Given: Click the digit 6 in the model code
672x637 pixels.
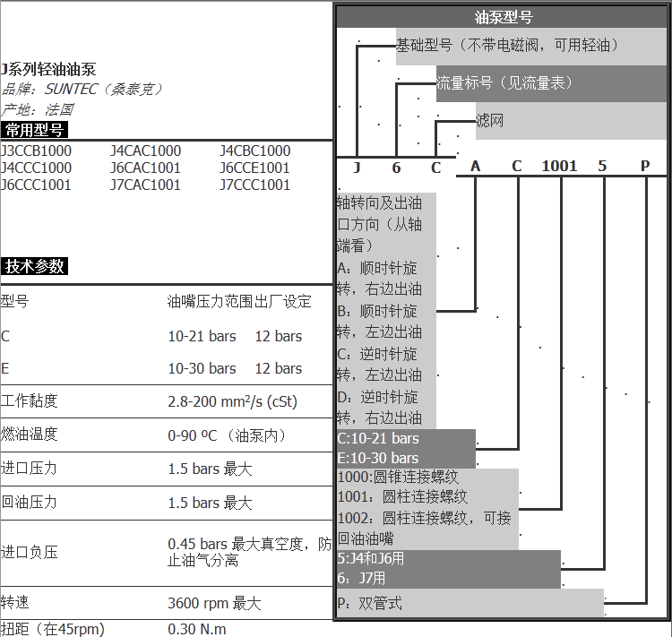Looking at the screenshot, I should tap(396, 168).
